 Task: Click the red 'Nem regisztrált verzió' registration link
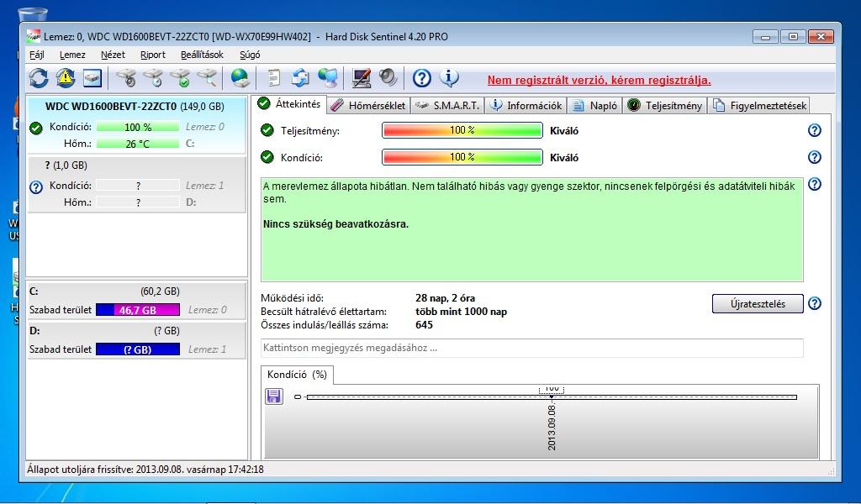(x=599, y=80)
